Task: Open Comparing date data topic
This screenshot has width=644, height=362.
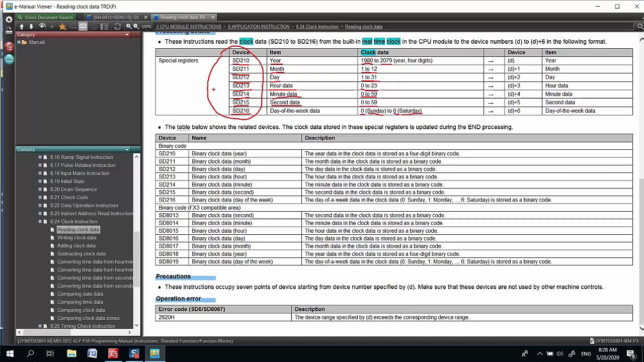Action: click(x=80, y=294)
